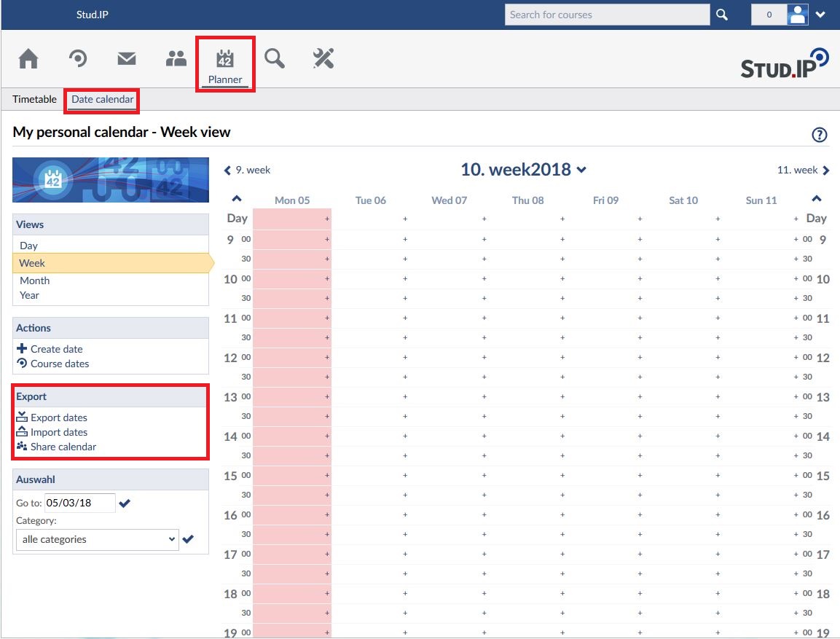Click the Go to date input field
The height and width of the screenshot is (639, 840).
point(79,503)
